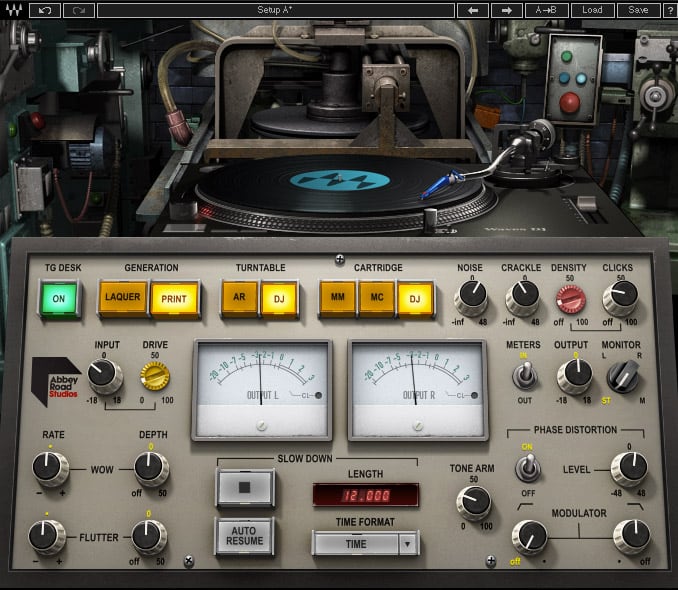Click the red DENSITY knob

pyautogui.click(x=571, y=299)
